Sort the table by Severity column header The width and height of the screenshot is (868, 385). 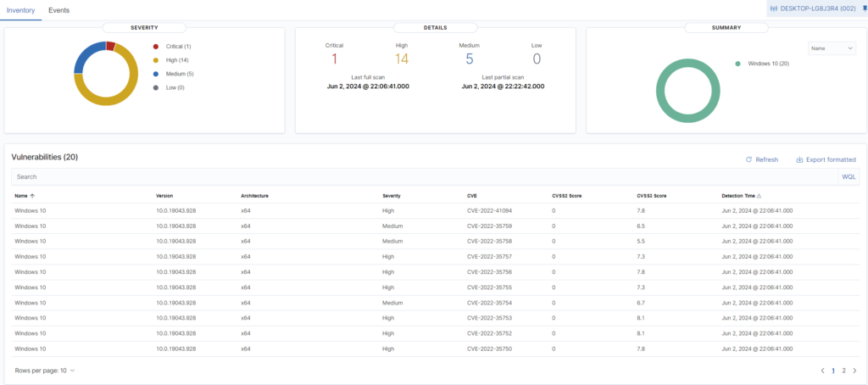(x=392, y=196)
